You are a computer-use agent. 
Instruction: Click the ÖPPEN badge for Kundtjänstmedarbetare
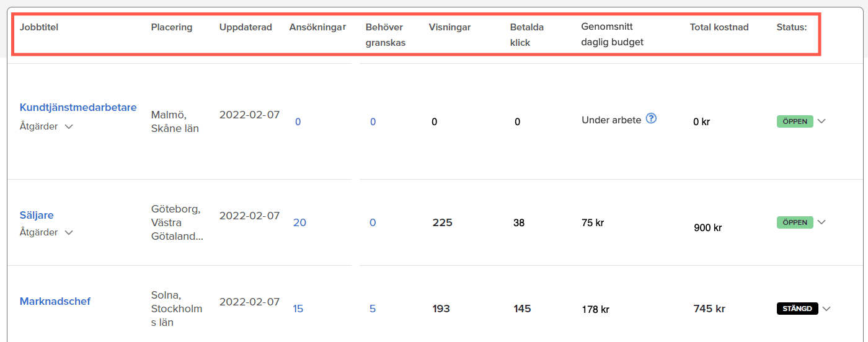pyautogui.click(x=795, y=121)
